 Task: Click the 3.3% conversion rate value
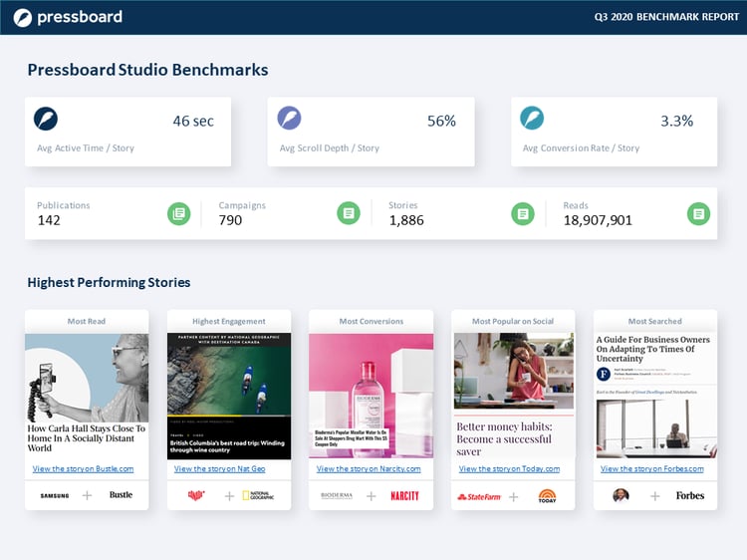[677, 121]
